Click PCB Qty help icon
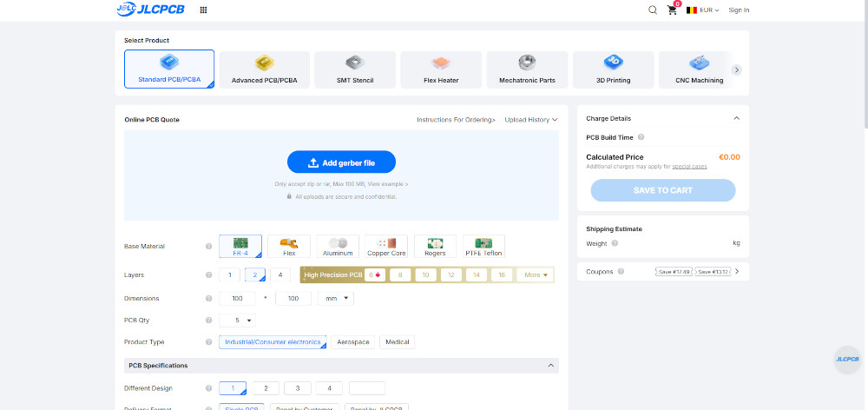Image resolution: width=868 pixels, height=410 pixels. [208, 321]
